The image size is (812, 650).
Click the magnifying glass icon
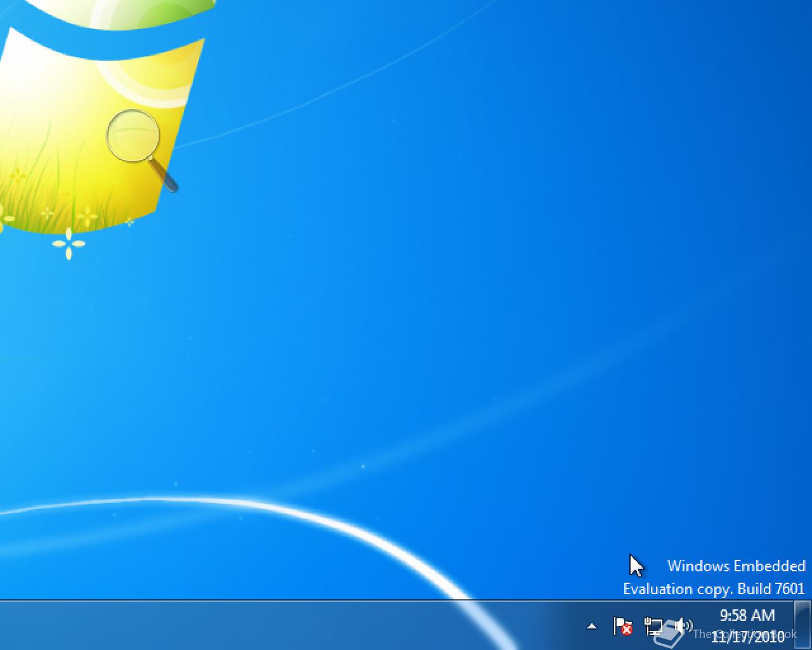[142, 150]
